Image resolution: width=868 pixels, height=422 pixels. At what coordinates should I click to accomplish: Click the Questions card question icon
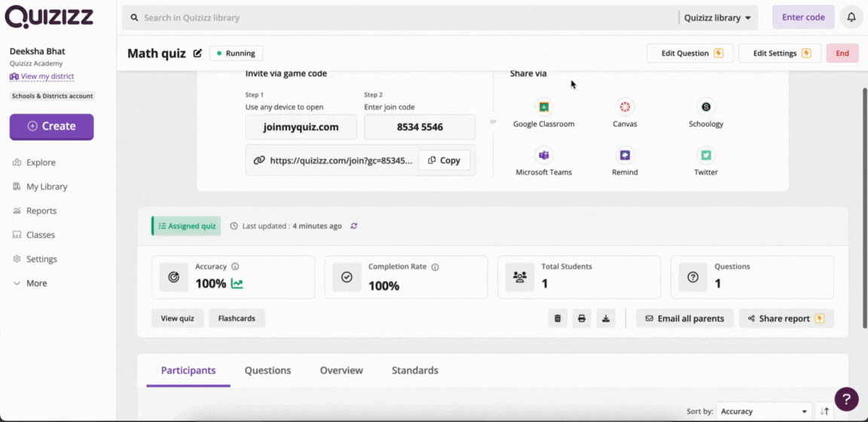(x=692, y=277)
